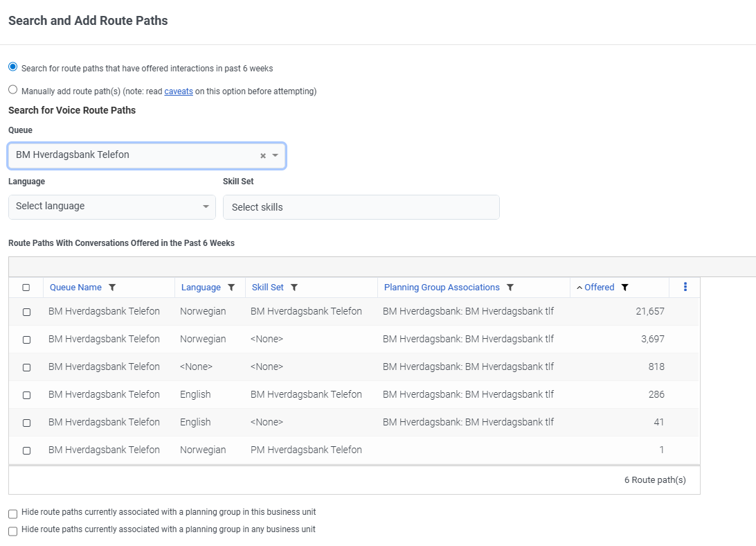Select search past 6 weeks radio option
This screenshot has height=546, width=756.
13,67
